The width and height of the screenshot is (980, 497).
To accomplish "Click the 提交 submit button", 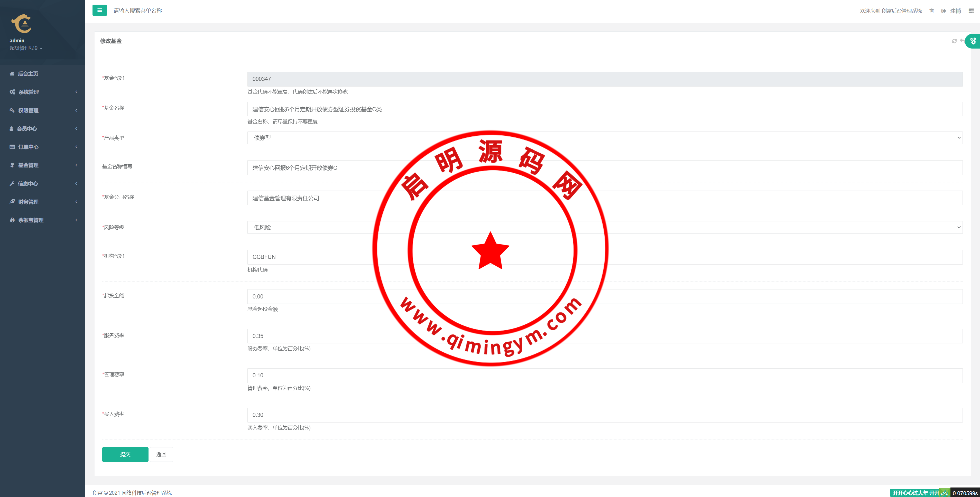I will click(x=125, y=454).
